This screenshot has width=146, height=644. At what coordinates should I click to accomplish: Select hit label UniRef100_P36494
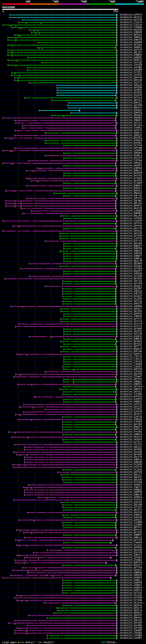click(131, 542)
